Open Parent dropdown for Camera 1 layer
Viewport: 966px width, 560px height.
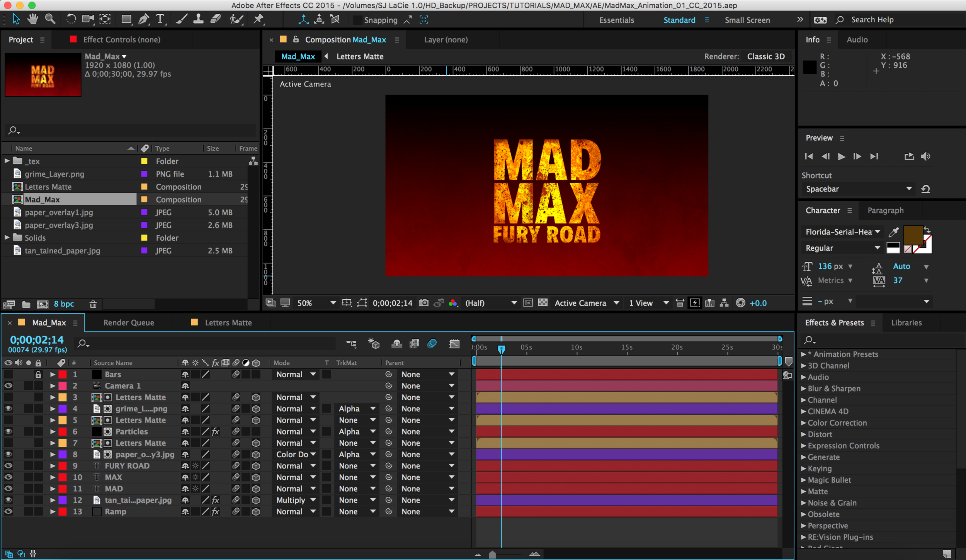[427, 386]
